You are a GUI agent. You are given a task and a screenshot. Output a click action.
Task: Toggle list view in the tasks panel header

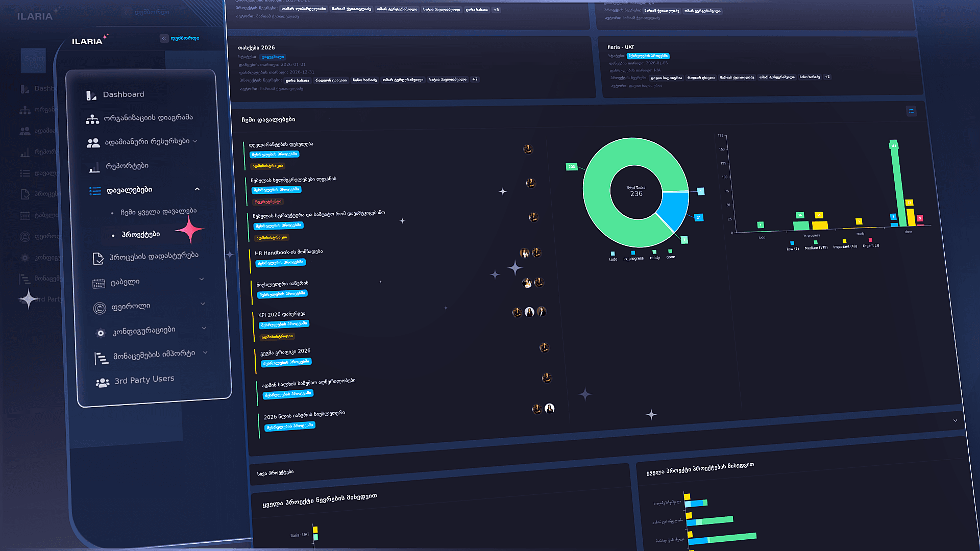pos(911,111)
